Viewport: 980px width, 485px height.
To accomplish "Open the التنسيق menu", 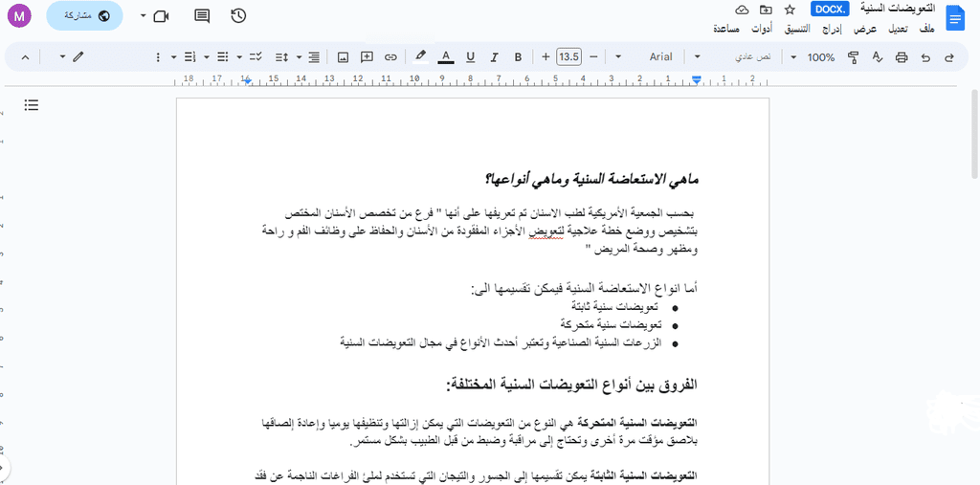I will [x=797, y=30].
